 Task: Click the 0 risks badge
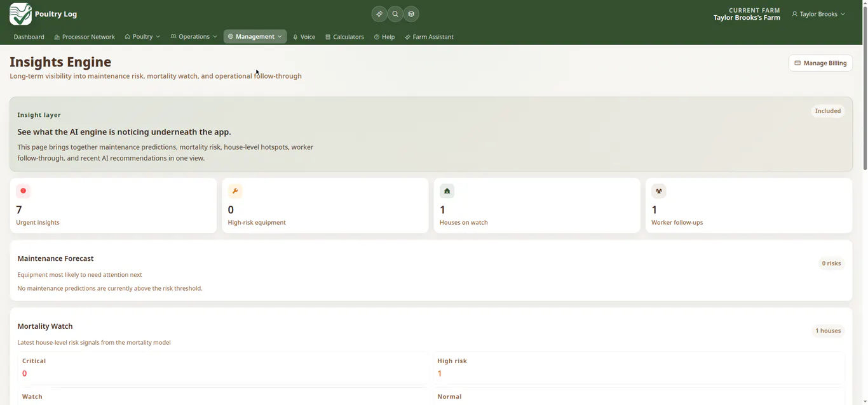pyautogui.click(x=831, y=263)
